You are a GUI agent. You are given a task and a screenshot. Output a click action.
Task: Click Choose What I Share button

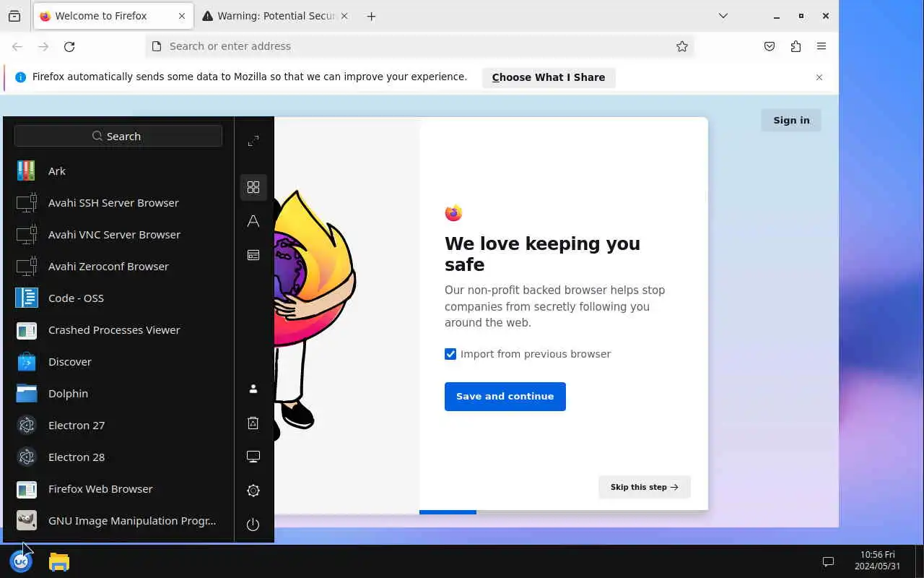click(549, 77)
